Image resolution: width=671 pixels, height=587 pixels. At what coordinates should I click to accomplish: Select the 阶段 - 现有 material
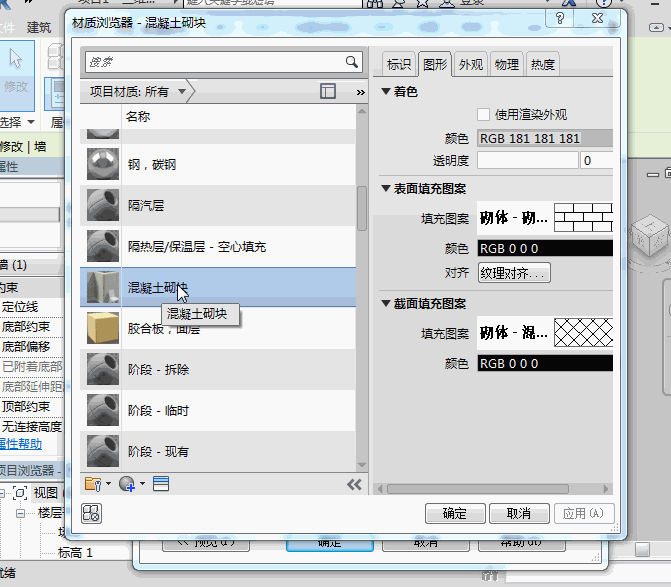[x=218, y=451]
